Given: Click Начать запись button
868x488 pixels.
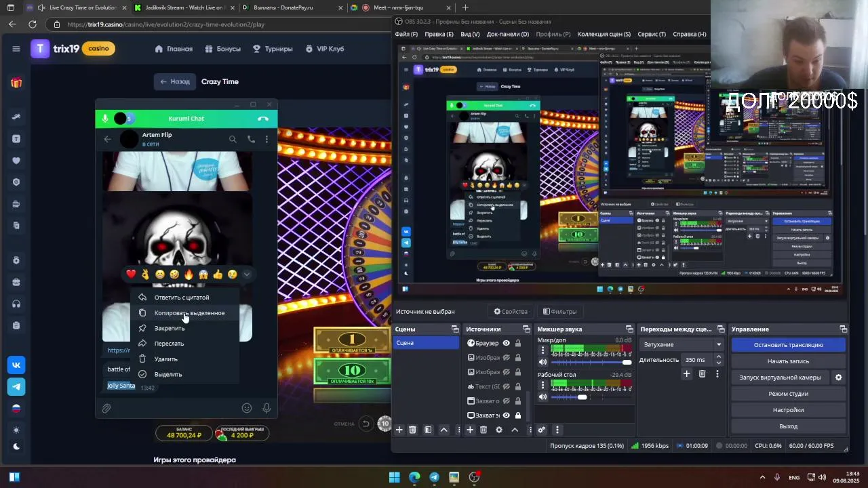Looking at the screenshot, I should pyautogui.click(x=788, y=361).
